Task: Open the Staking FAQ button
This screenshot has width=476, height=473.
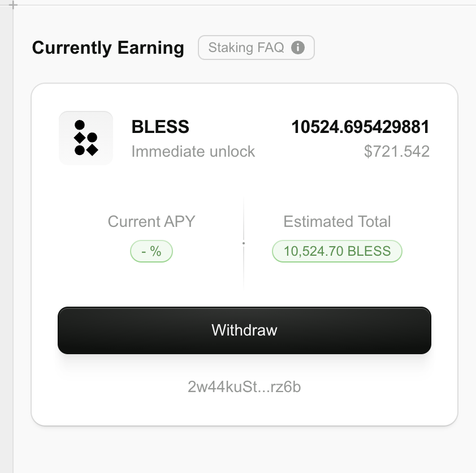Action: 256,48
